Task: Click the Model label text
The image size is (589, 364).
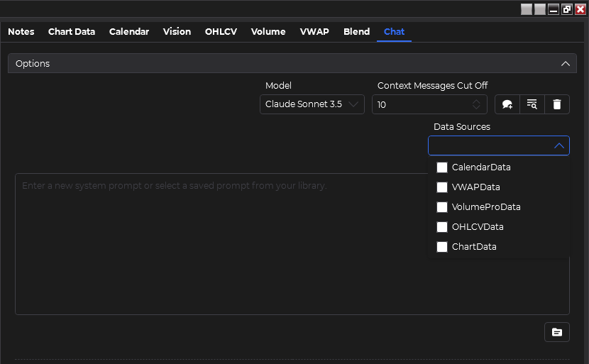Action: (278, 86)
